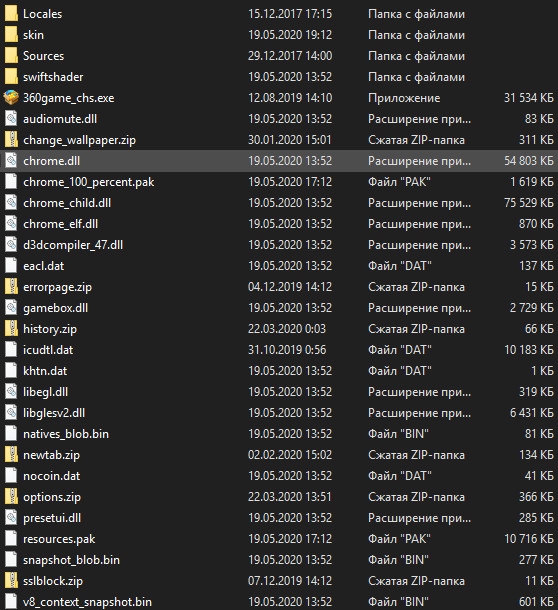The image size is (558, 610).
Task: Click the file name 360game_chs.exe
Action: click(x=68, y=98)
